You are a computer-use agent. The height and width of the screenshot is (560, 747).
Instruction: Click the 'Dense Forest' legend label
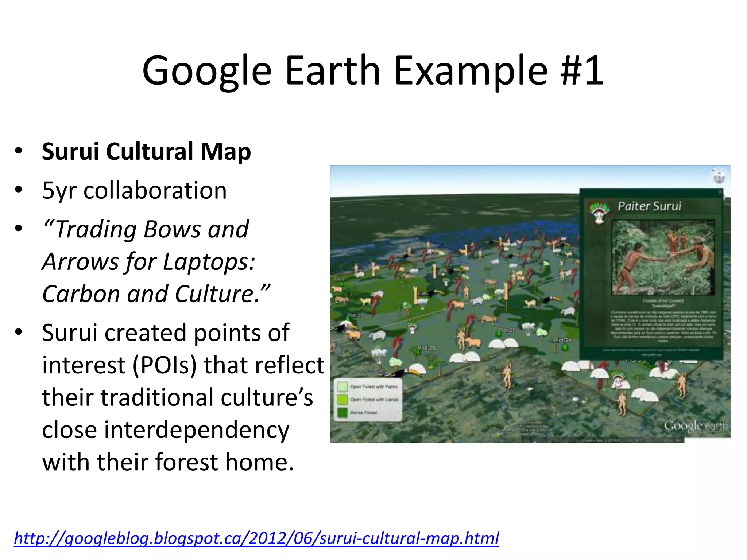pos(363,412)
